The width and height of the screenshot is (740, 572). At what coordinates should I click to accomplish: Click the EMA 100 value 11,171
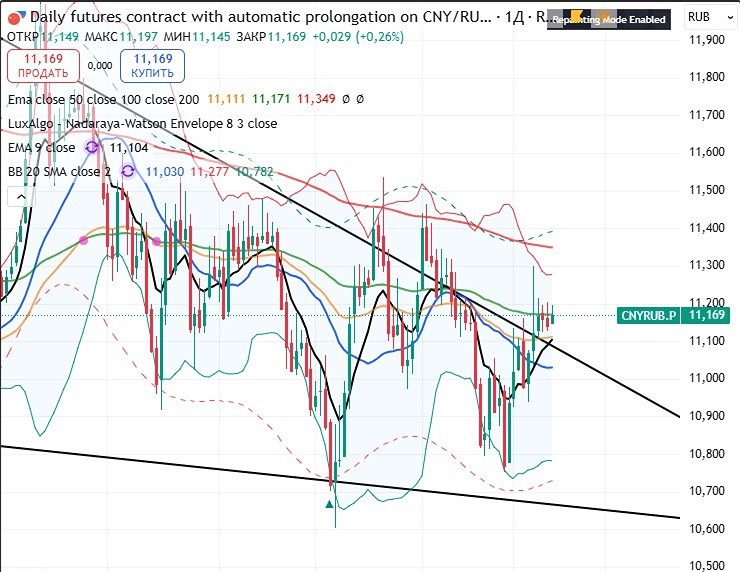(x=271, y=99)
